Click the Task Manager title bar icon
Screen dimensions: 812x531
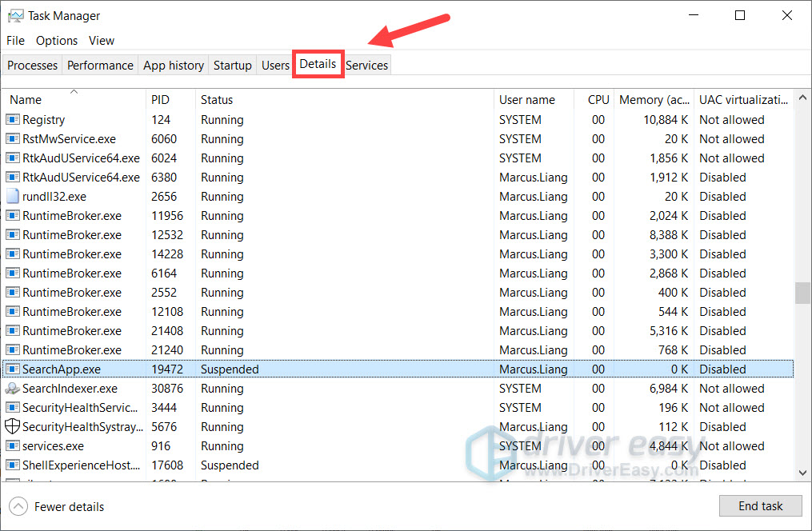(x=15, y=15)
